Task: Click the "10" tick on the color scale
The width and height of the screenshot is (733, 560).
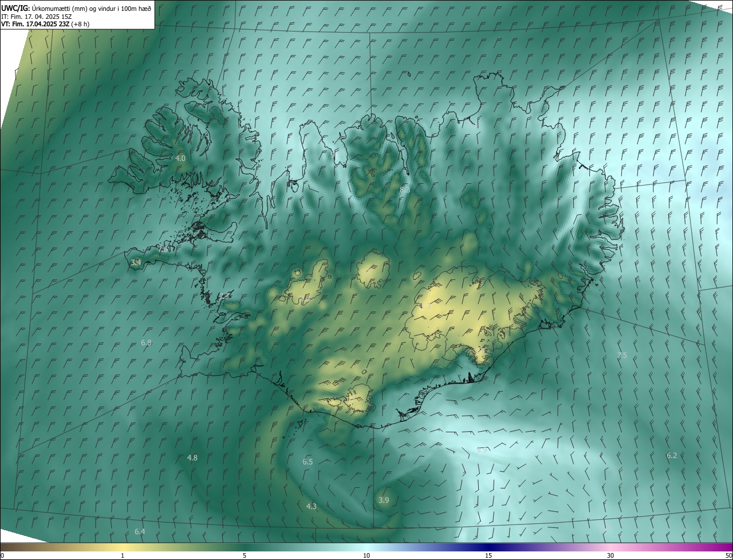Action: (366, 555)
